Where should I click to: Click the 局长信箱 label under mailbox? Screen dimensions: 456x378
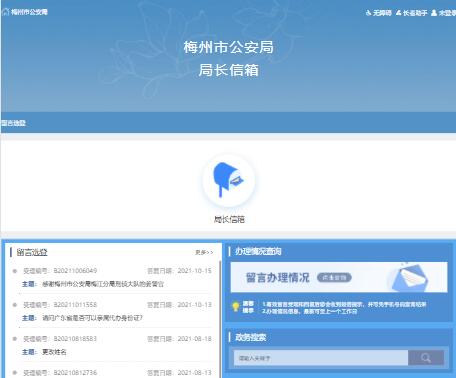(x=229, y=219)
